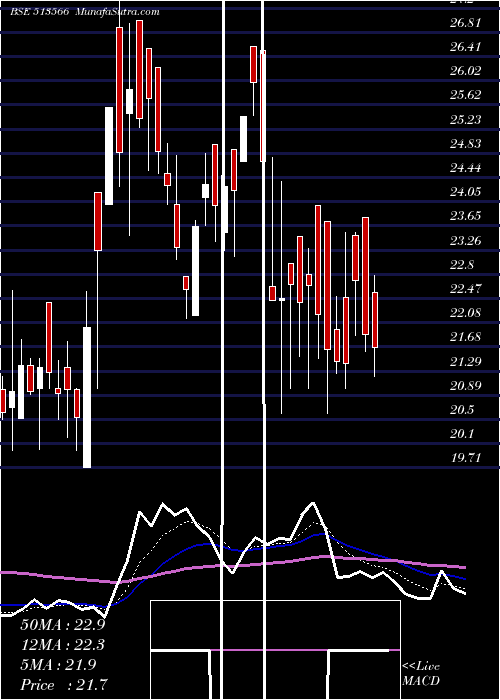
Task: Click the '12MA : 22.3' legend entry
Action: point(62,645)
